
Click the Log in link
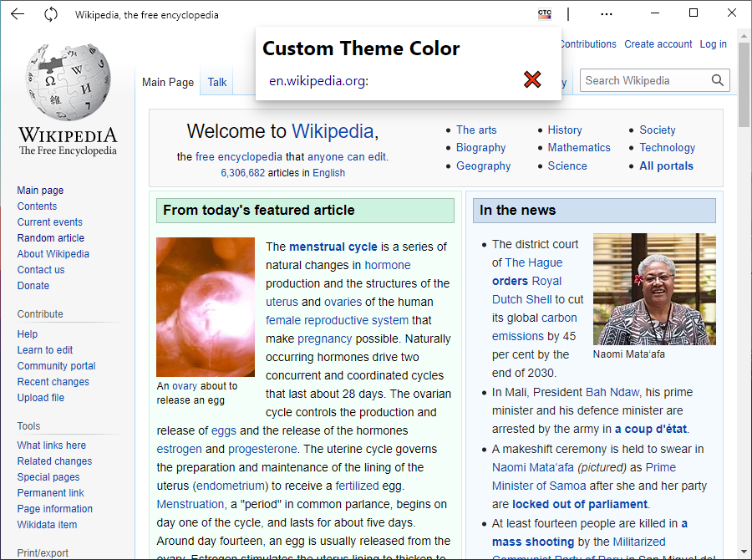713,43
